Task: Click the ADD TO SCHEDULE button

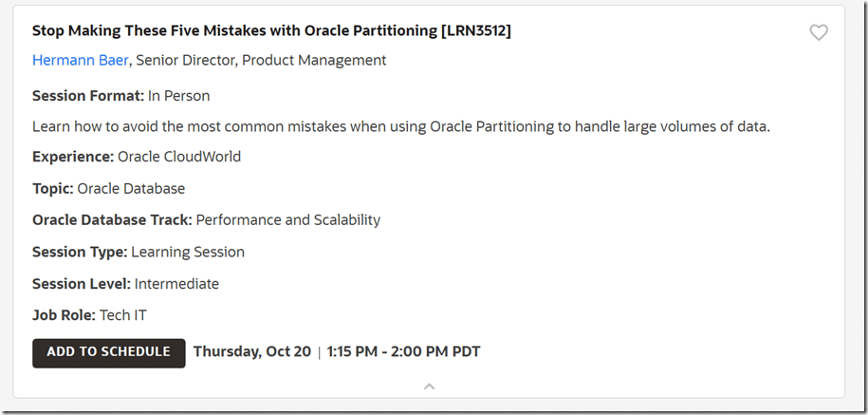Action: (x=108, y=352)
